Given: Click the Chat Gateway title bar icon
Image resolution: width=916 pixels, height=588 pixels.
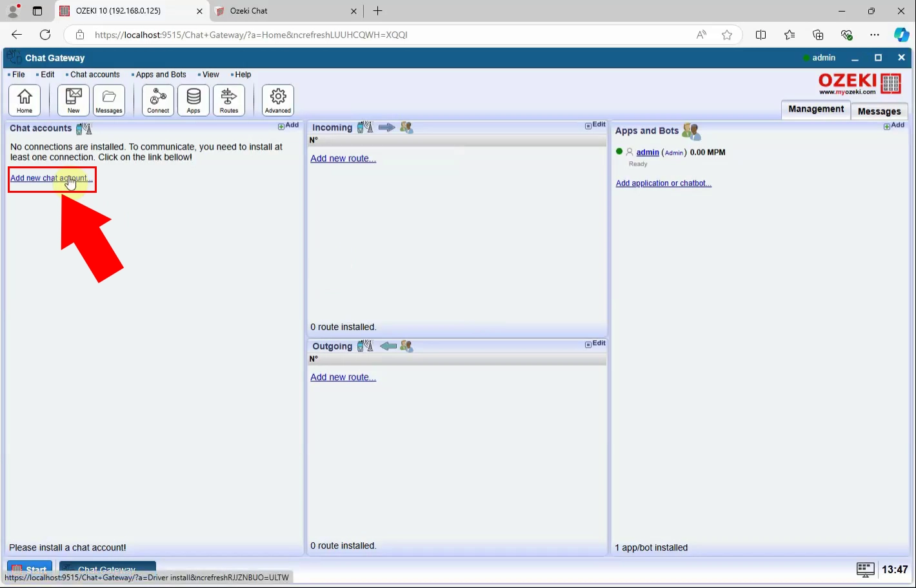Looking at the screenshot, I should pyautogui.click(x=14, y=57).
